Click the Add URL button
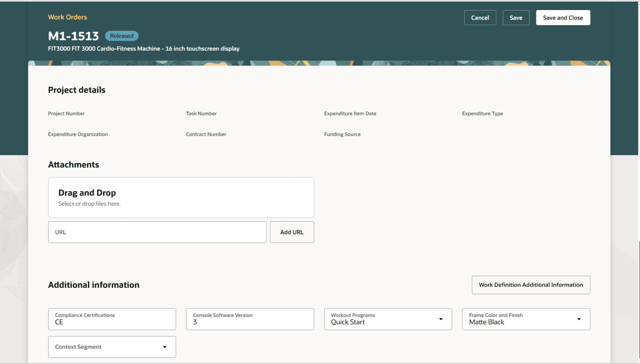640x364 pixels. (292, 232)
